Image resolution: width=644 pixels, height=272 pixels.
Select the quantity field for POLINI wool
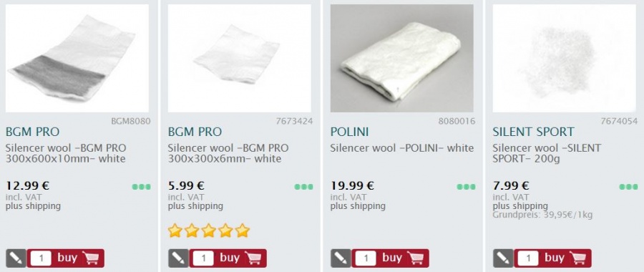(x=366, y=258)
